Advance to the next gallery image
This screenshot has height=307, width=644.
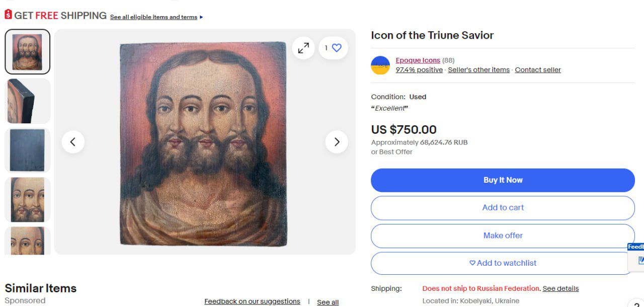[x=337, y=142]
